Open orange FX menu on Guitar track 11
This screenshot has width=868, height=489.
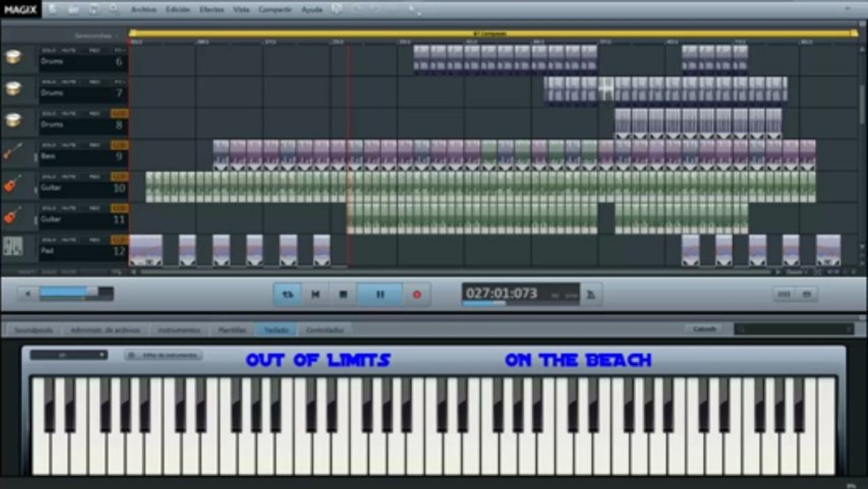(119, 209)
